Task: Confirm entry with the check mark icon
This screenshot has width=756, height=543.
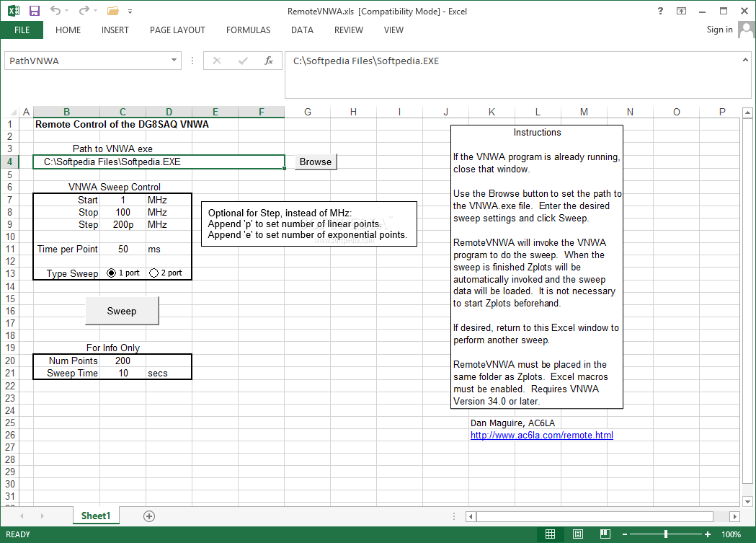Action: [x=243, y=61]
